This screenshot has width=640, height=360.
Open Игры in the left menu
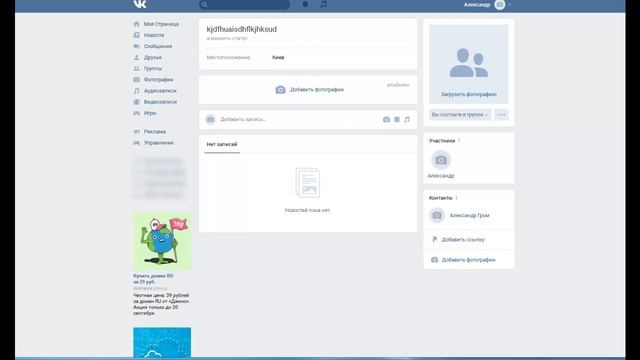pos(150,113)
